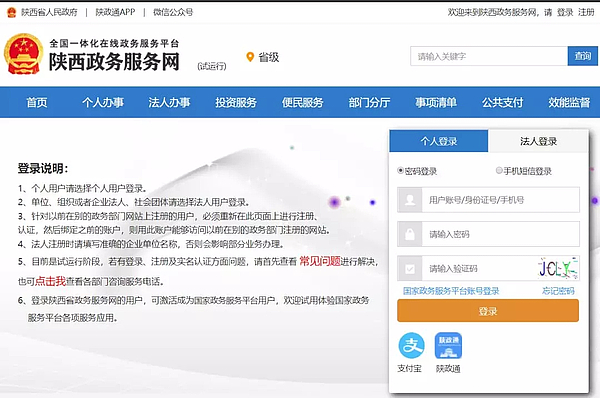The height and width of the screenshot is (398, 600).
Task: Click the 陕西省人民政府 top link
Action: click(x=49, y=12)
